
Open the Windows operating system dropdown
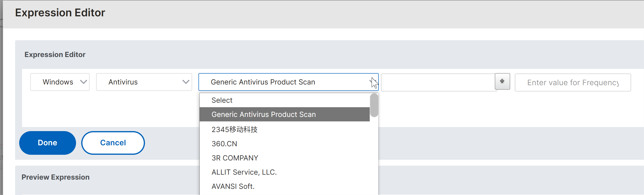click(60, 82)
